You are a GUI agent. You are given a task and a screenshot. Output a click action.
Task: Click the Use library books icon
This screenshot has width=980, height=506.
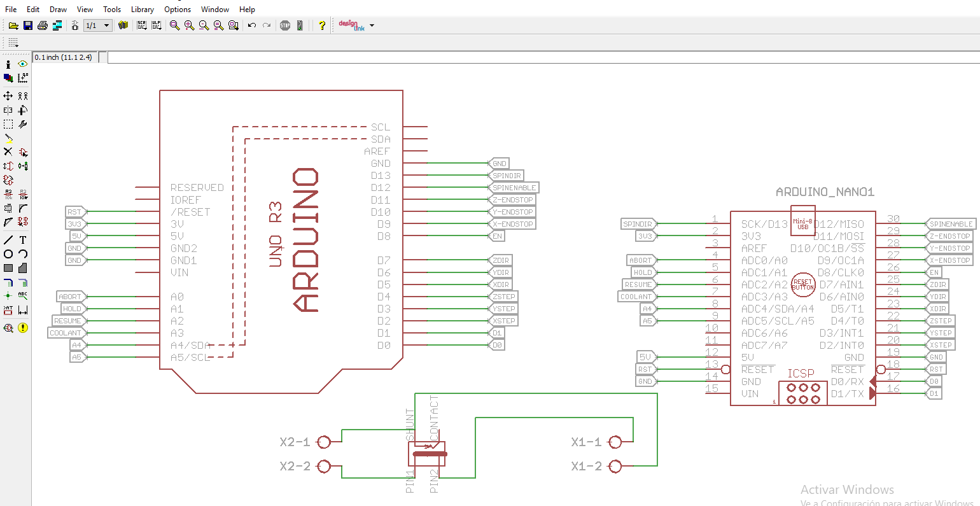123,25
